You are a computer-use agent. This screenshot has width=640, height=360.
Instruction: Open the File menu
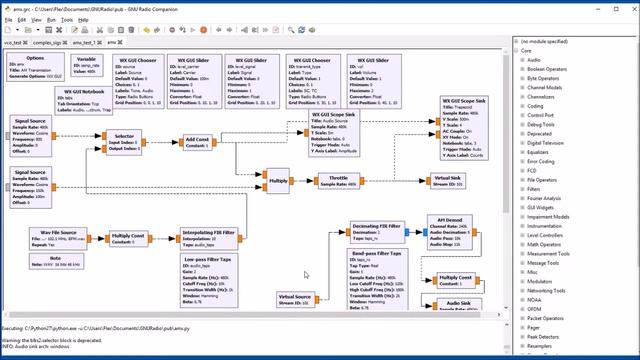[x=8, y=20]
